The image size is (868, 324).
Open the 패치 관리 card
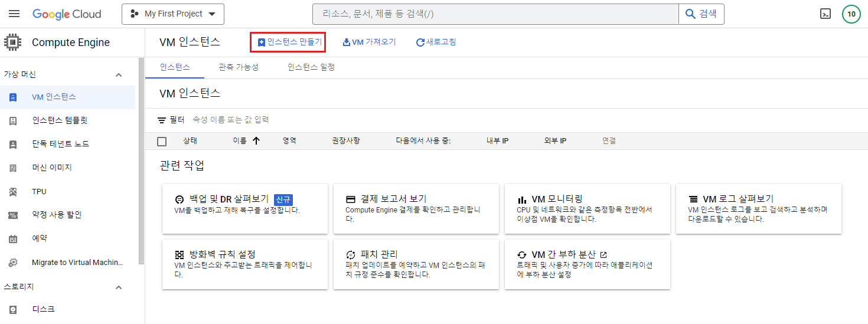pos(416,264)
